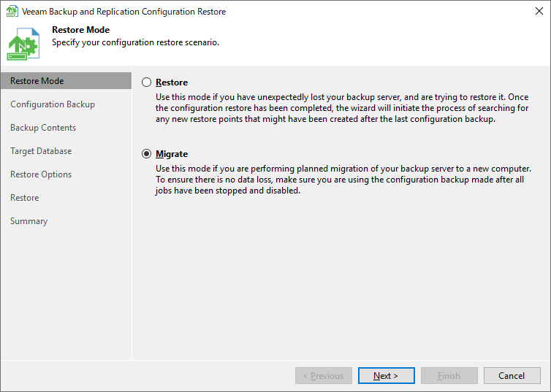Click the Veeam icon in the title bar
This screenshot has width=551, height=392.
coord(12,12)
